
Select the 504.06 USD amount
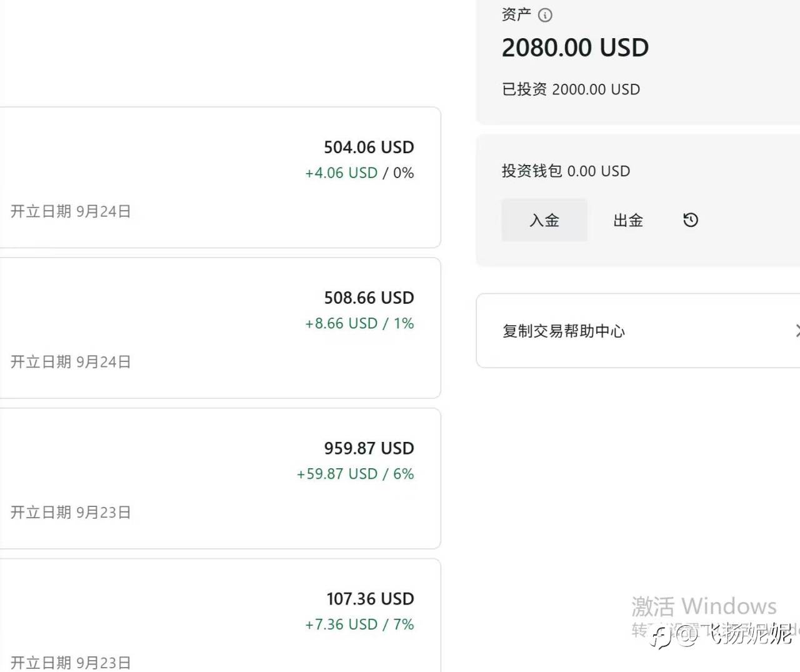click(369, 148)
